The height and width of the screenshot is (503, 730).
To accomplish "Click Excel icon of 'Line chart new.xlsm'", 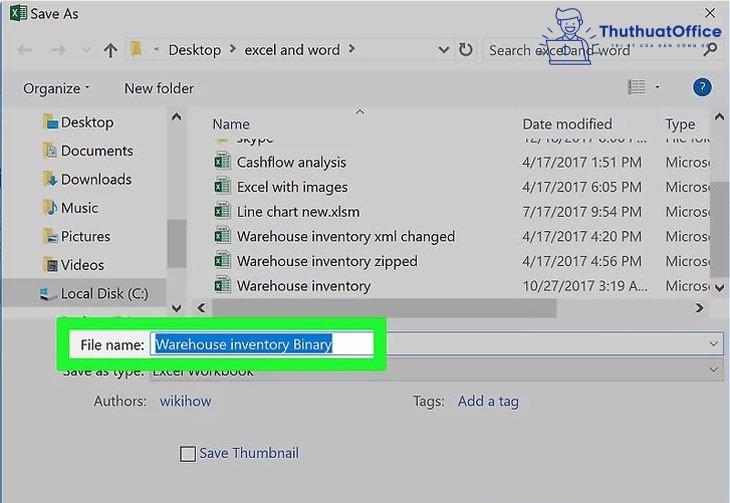I will click(x=223, y=211).
